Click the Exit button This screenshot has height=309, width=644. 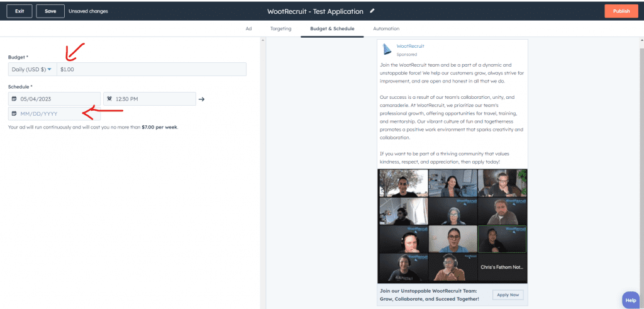(19, 11)
